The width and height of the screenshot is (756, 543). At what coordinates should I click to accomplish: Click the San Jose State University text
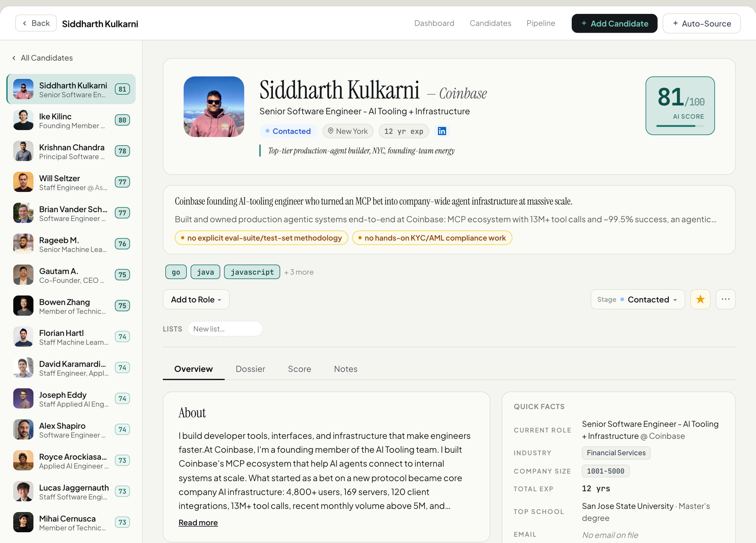[628, 506]
